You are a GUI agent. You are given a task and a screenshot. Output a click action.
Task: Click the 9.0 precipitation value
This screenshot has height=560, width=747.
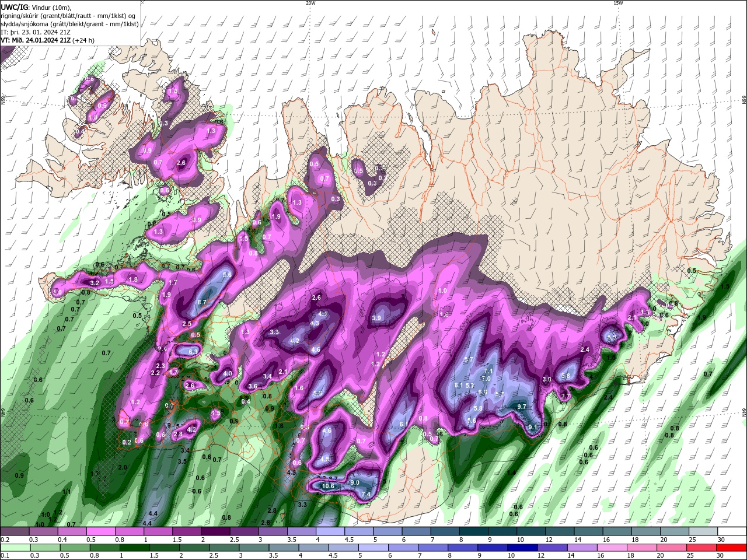[355, 482]
